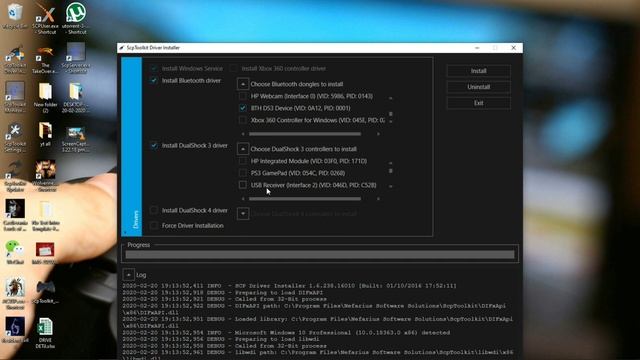
Task: Open ScpToolkit Settings wrench icon
Action: coord(15,138)
